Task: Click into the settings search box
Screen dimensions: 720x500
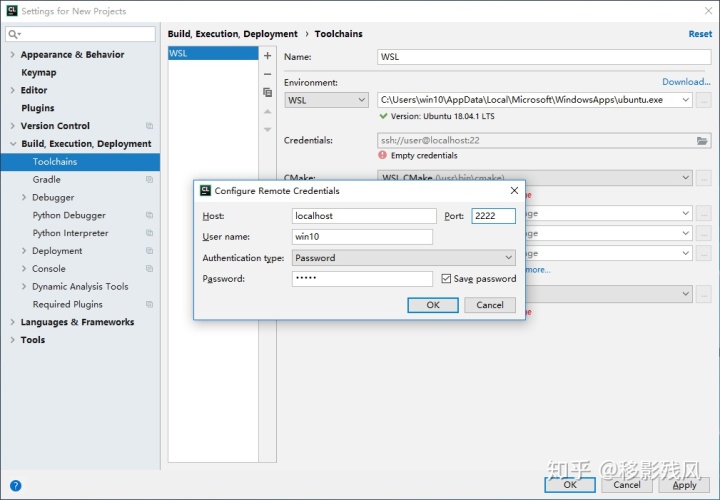Action: coord(80,34)
